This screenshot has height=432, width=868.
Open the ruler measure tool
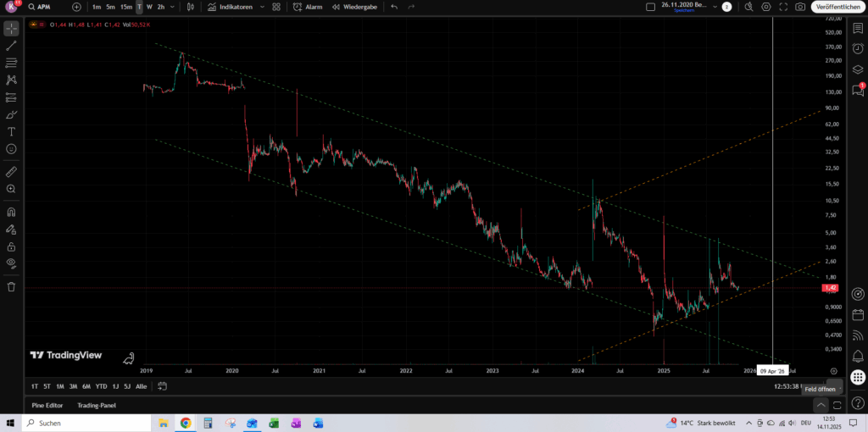tap(12, 172)
